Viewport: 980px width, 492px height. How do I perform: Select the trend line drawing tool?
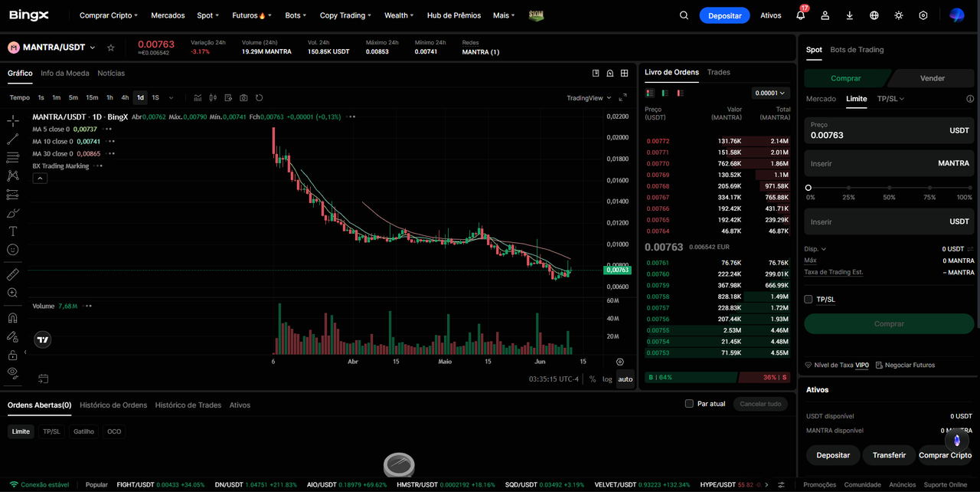point(12,139)
